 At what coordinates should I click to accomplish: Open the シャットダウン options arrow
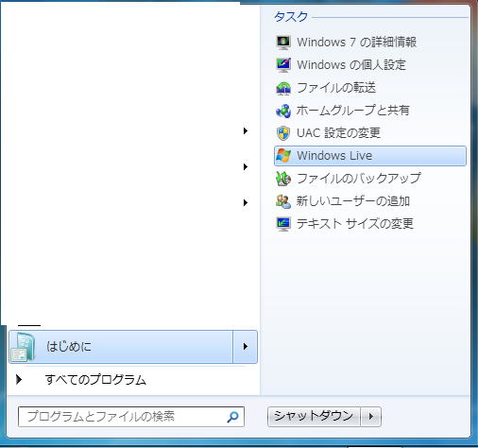[x=371, y=417]
